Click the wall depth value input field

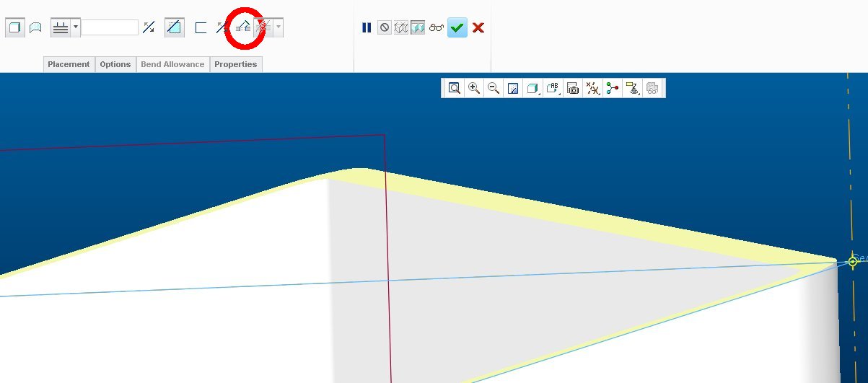click(x=110, y=27)
